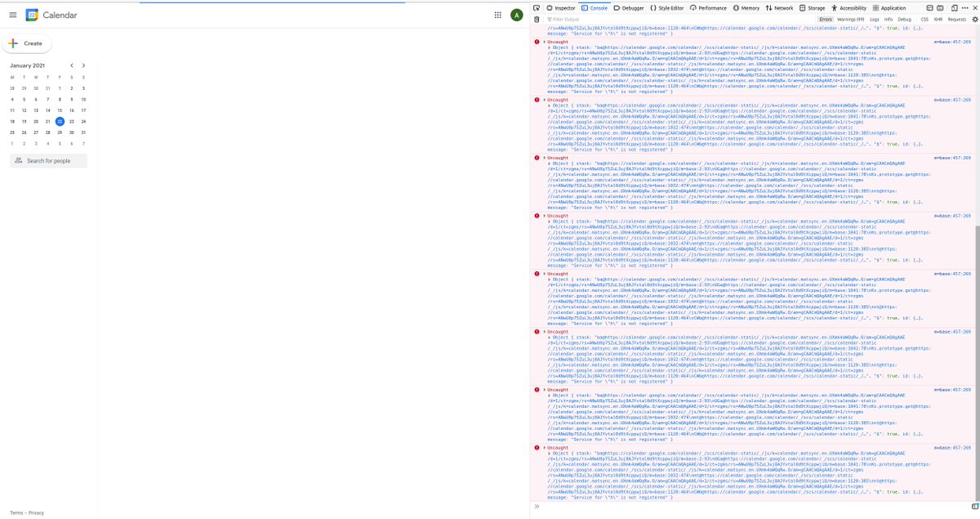Switch to the Style Editor tab
This screenshot has width=980, height=519.
pyautogui.click(x=667, y=7)
